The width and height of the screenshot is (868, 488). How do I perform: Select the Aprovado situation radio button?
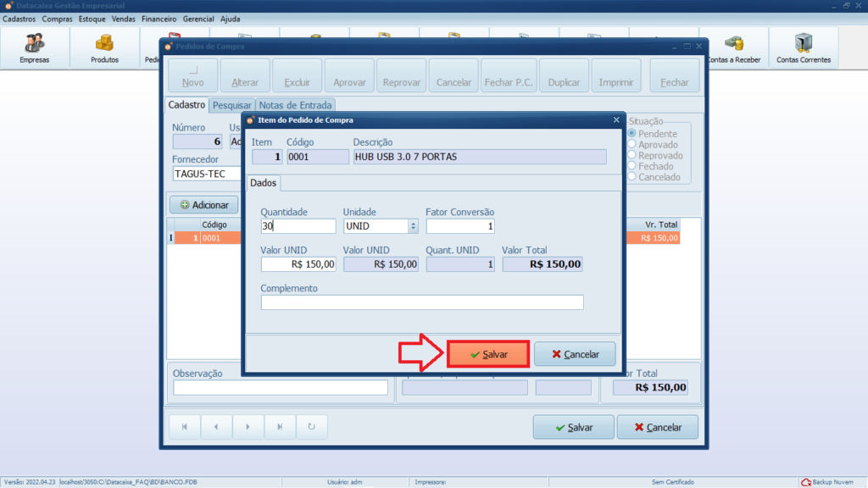632,145
